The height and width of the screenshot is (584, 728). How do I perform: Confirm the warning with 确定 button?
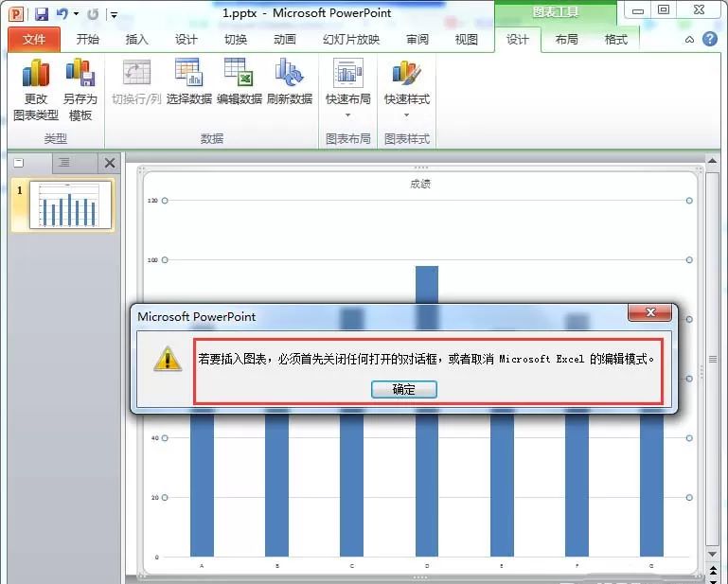404,389
